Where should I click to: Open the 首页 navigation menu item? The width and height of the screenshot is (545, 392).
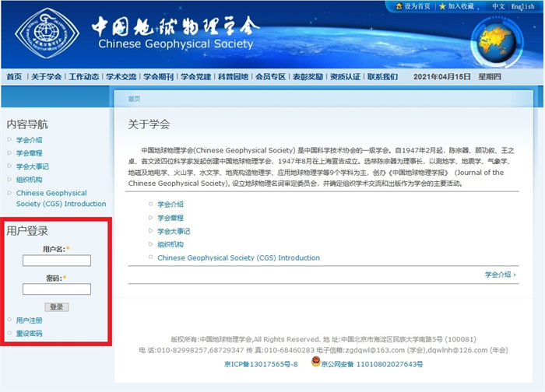(14, 77)
